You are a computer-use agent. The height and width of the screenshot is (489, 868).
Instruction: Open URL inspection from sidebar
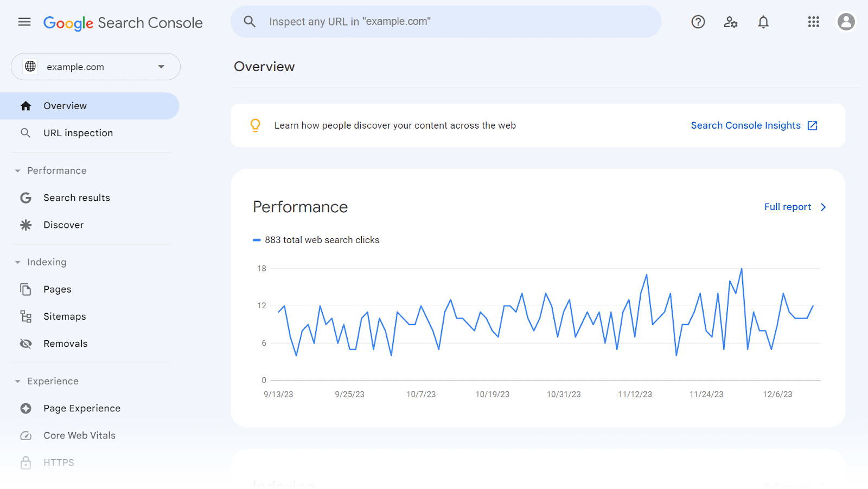78,132
